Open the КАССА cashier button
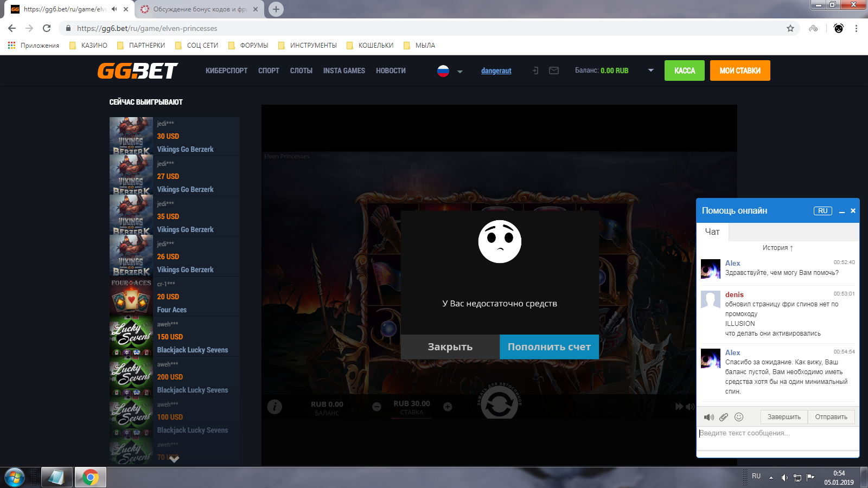The image size is (868, 488). tap(685, 70)
